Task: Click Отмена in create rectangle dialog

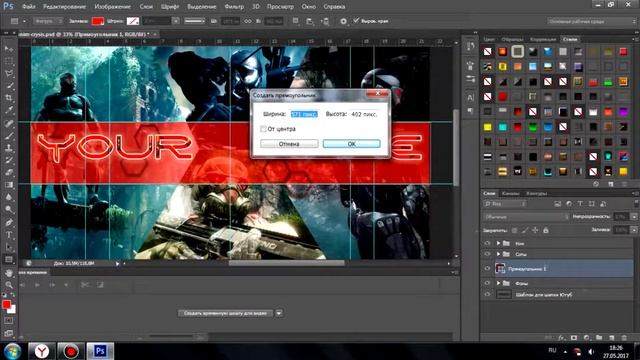Action: tap(289, 144)
